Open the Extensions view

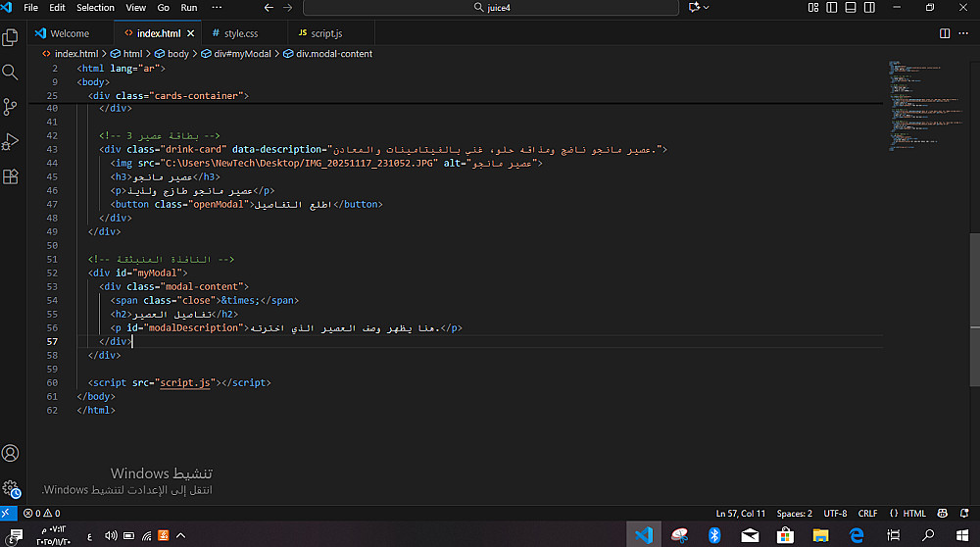tap(11, 176)
